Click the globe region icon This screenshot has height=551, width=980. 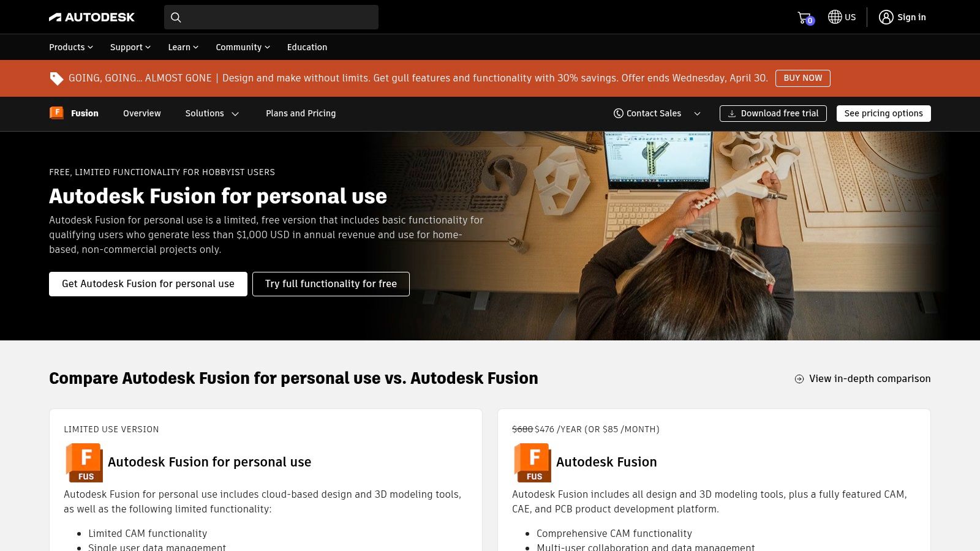coord(834,17)
